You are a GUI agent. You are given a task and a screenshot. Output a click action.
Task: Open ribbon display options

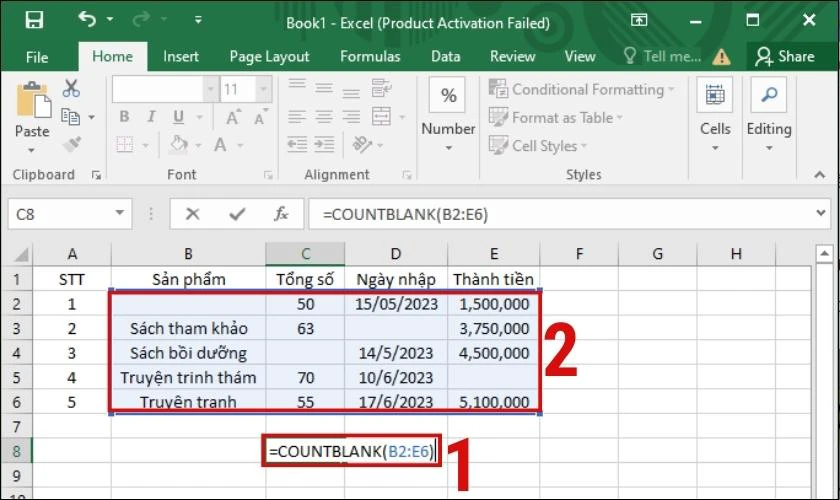click(639, 20)
